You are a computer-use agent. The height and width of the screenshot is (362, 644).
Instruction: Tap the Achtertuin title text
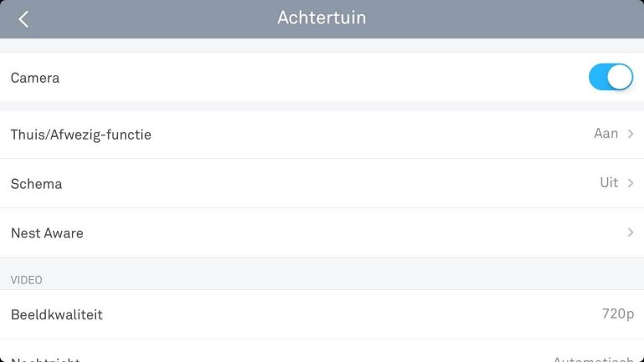tap(322, 18)
